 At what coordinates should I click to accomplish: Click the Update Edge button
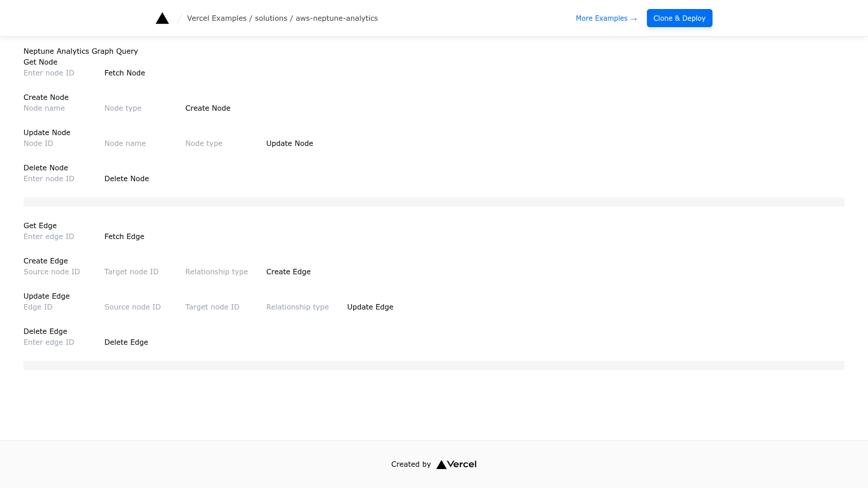370,307
